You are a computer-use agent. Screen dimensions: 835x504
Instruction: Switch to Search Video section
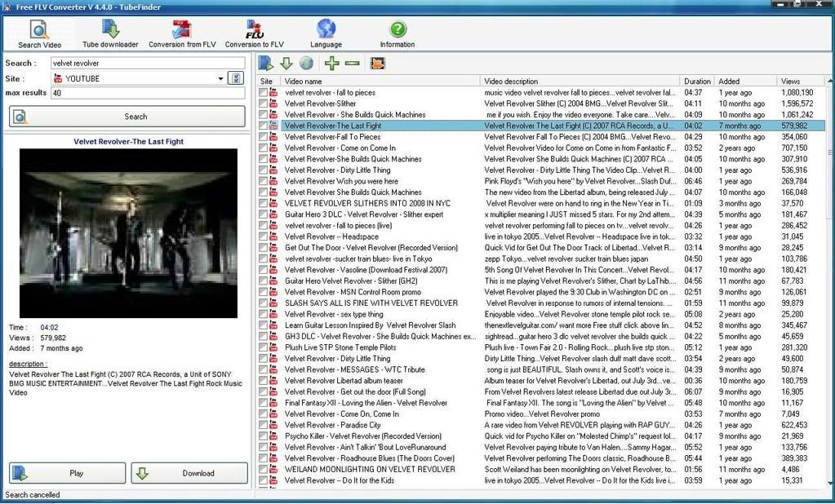[x=39, y=34]
